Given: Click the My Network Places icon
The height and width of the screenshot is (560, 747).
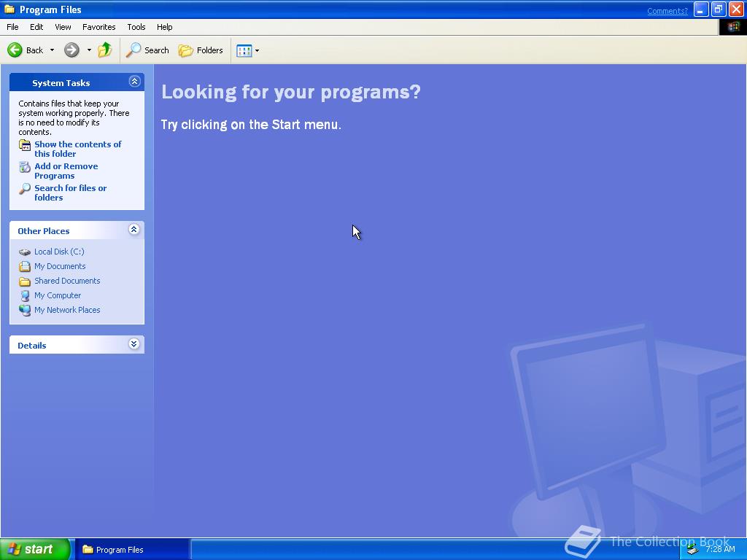Looking at the screenshot, I should coord(25,311).
